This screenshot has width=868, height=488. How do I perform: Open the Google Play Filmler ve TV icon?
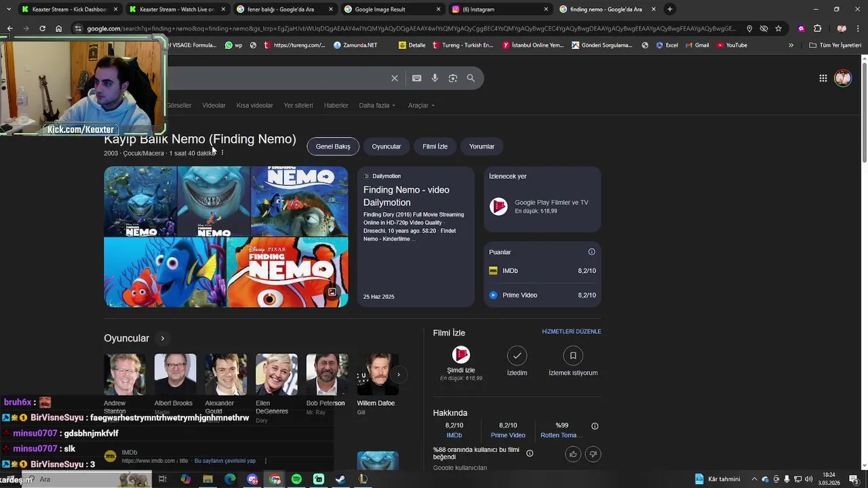click(x=498, y=207)
